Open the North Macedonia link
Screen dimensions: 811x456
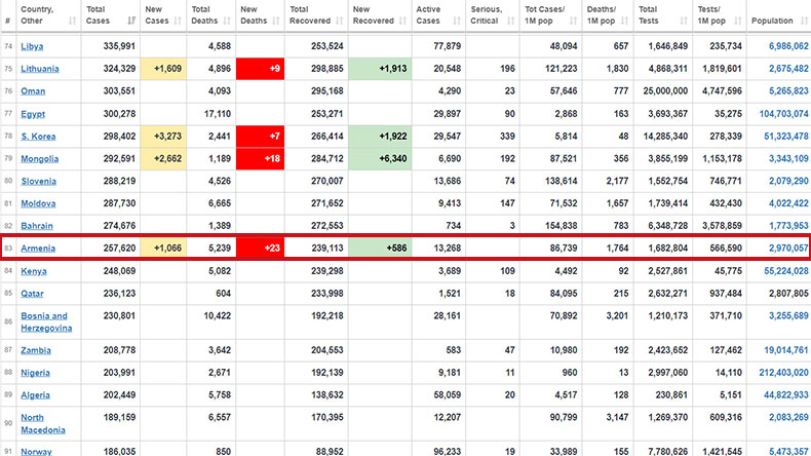(x=43, y=423)
